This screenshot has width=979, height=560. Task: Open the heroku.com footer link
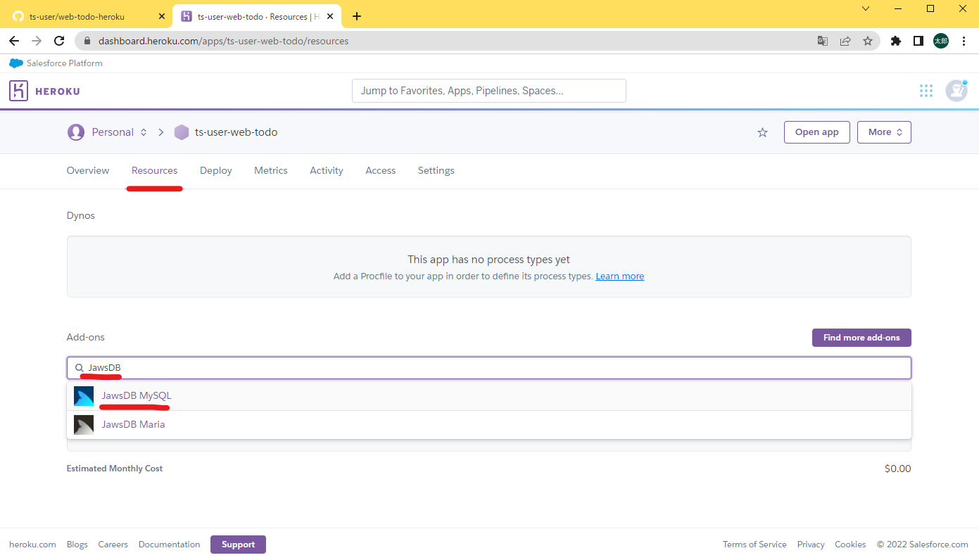click(32, 545)
